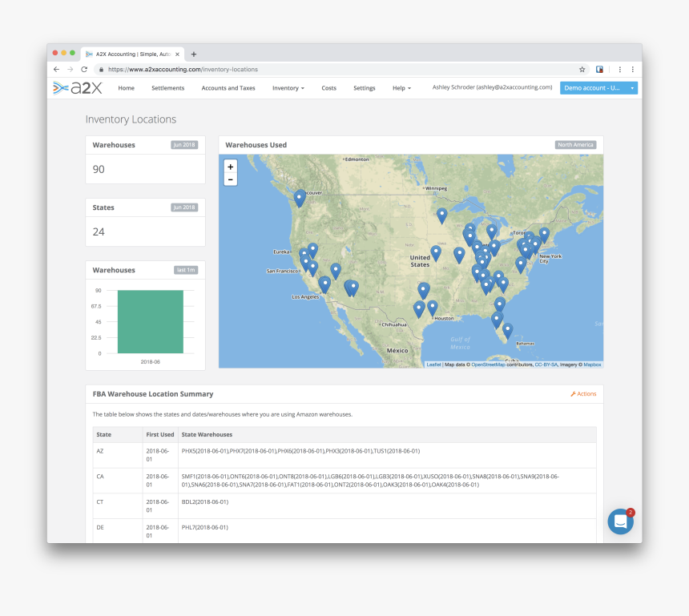This screenshot has width=689, height=616.
Task: Open the OpenStreetMap attribution link
Action: 488,364
